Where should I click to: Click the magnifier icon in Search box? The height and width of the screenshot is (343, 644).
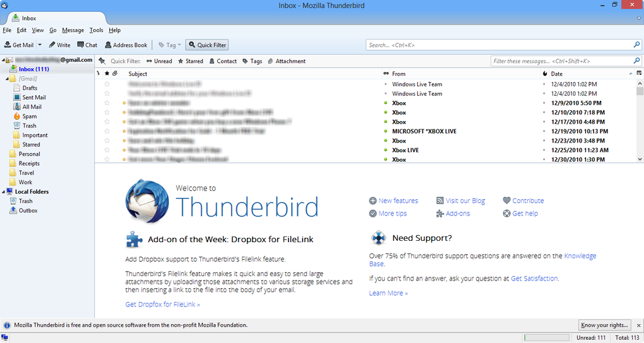pyautogui.click(x=636, y=45)
